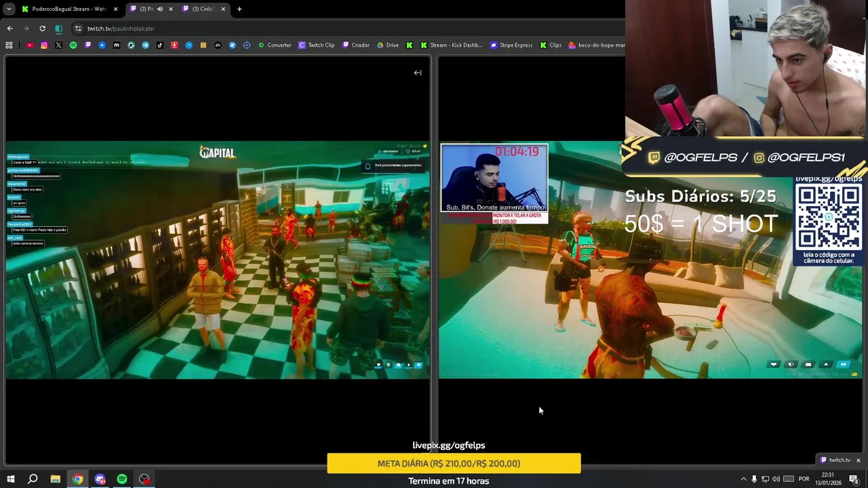Open the Instagram bookmark
This screenshot has width=868, height=488.
click(x=44, y=45)
